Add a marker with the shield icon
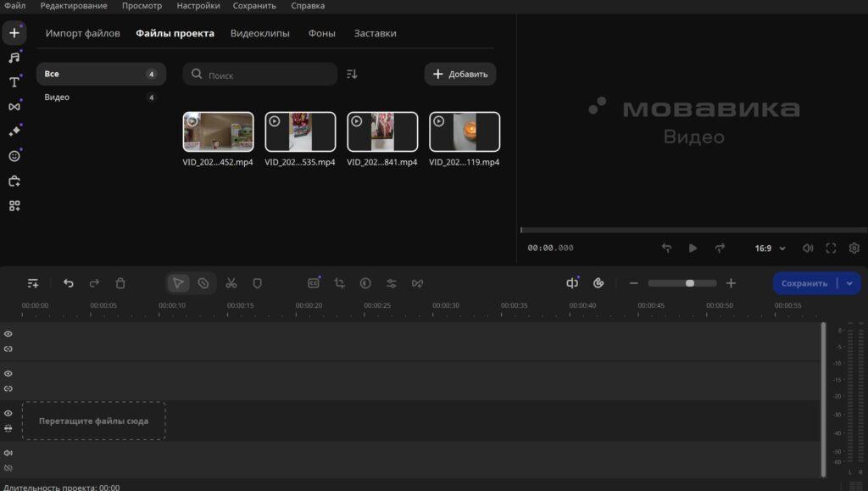Viewport: 868px width, 491px height. (x=257, y=283)
